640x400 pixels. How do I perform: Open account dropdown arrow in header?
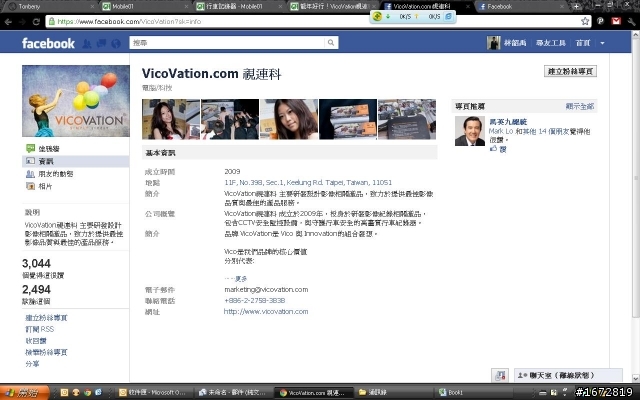(x=602, y=43)
